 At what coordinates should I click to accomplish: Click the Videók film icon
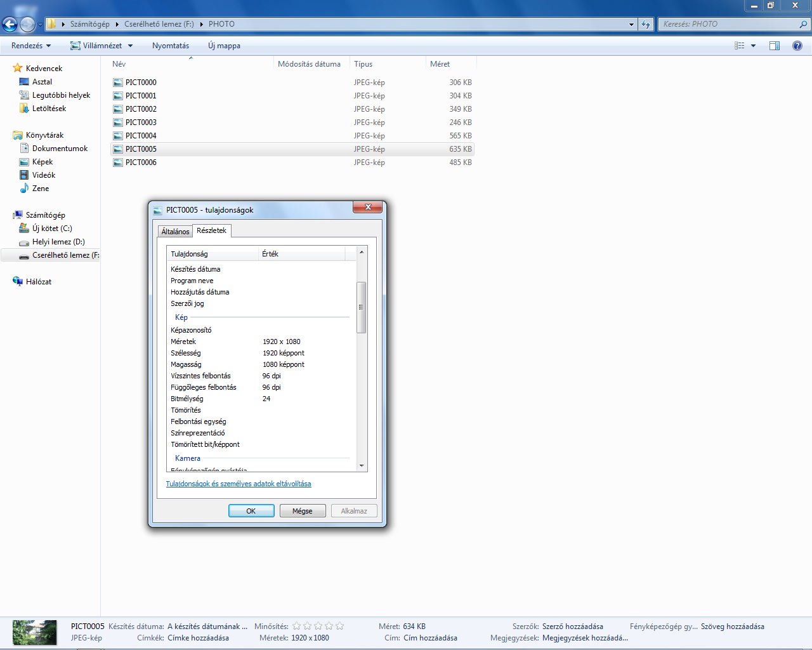tap(24, 175)
